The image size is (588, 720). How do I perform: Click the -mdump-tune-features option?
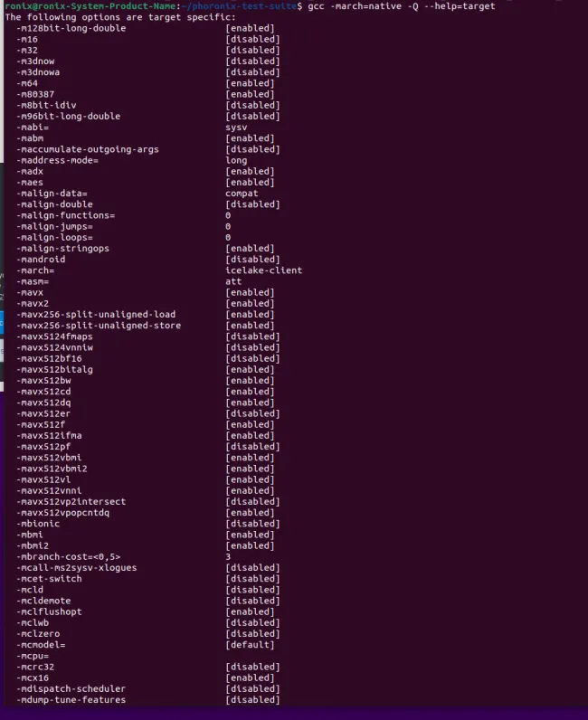click(x=71, y=700)
